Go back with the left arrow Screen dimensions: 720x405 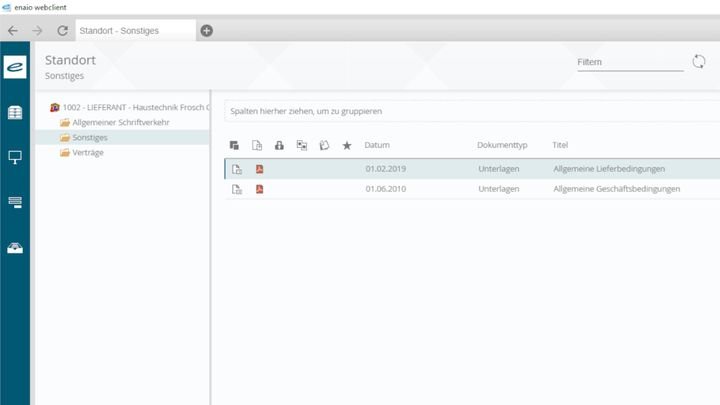[13, 30]
